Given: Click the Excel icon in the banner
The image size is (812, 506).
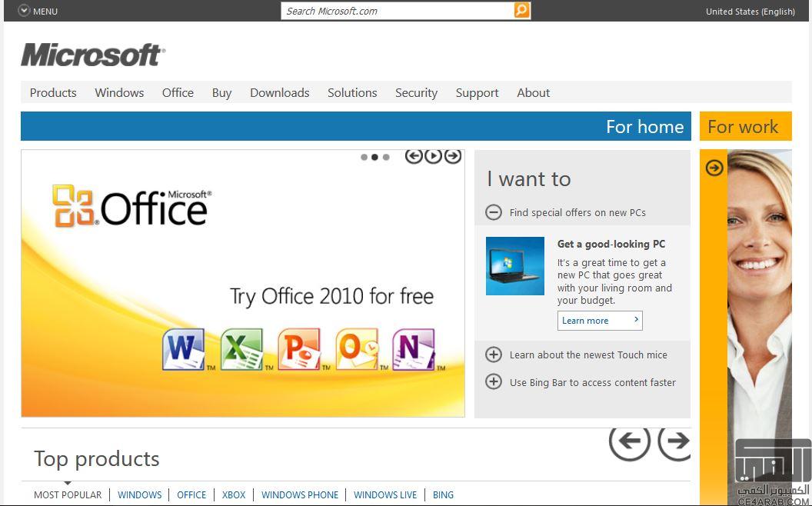Looking at the screenshot, I should point(242,350).
